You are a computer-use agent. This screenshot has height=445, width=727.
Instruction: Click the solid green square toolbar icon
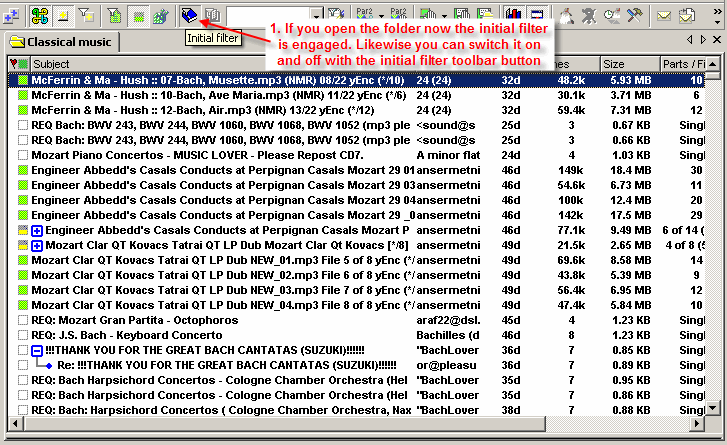[x=138, y=15]
